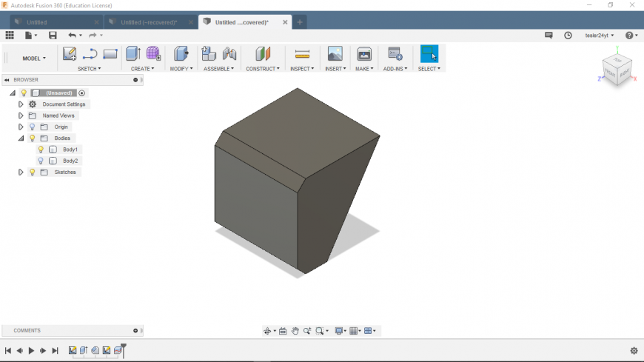Open the tesler24yt account menu

(x=599, y=35)
